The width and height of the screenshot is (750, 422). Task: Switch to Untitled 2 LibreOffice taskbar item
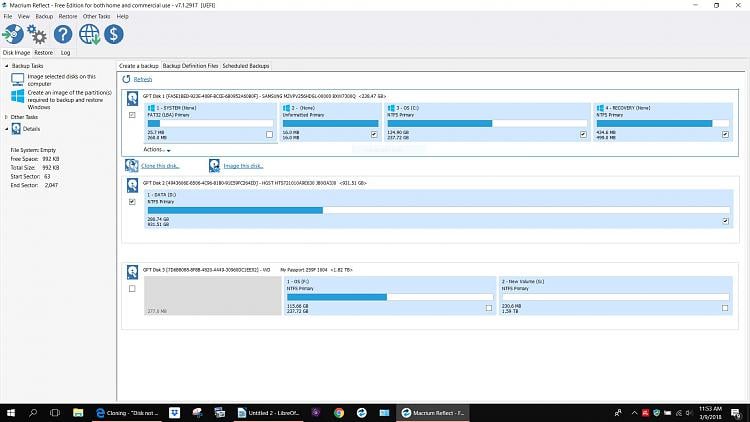(x=269, y=412)
